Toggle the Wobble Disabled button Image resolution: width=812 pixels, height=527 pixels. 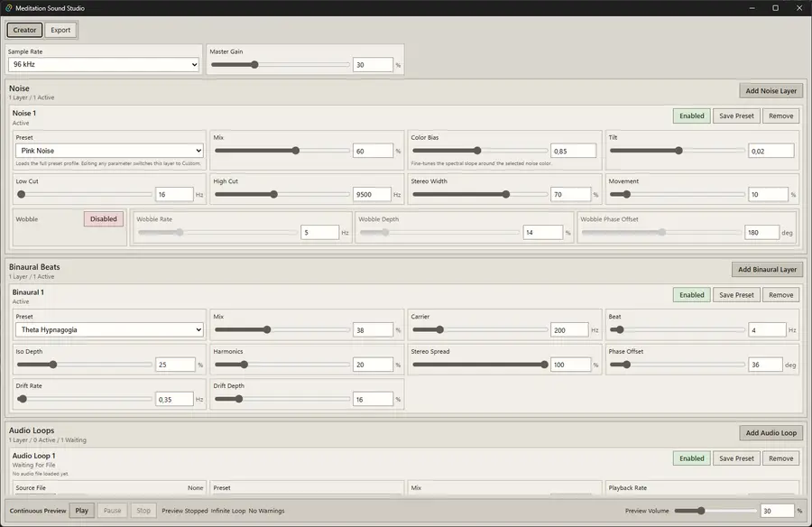coord(104,219)
